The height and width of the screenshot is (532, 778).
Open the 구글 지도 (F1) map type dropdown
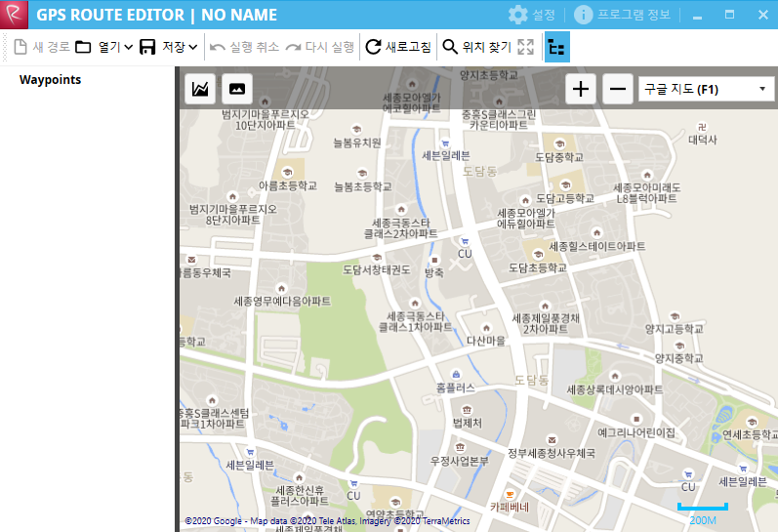click(706, 89)
